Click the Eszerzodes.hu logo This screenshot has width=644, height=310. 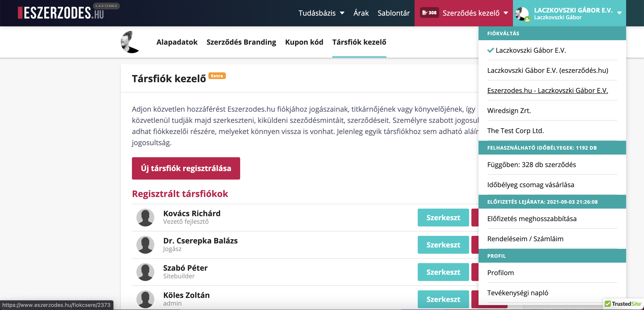click(x=61, y=13)
